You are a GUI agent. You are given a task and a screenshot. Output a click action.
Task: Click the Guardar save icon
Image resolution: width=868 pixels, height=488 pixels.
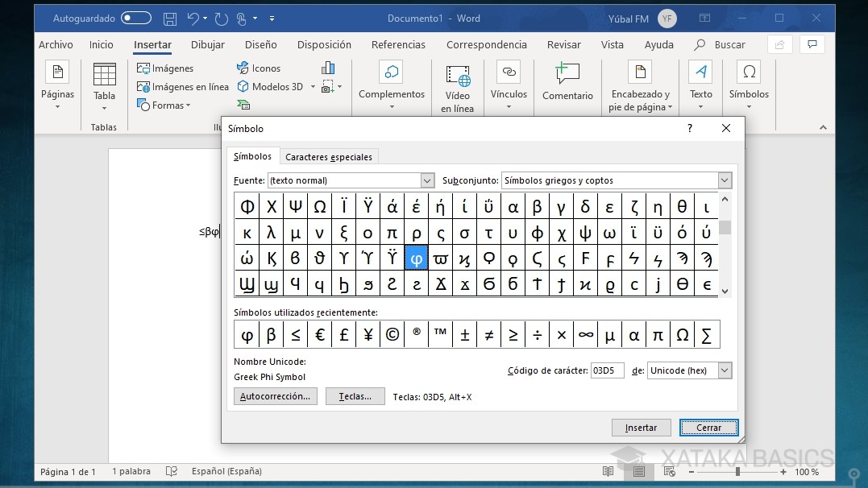168,17
